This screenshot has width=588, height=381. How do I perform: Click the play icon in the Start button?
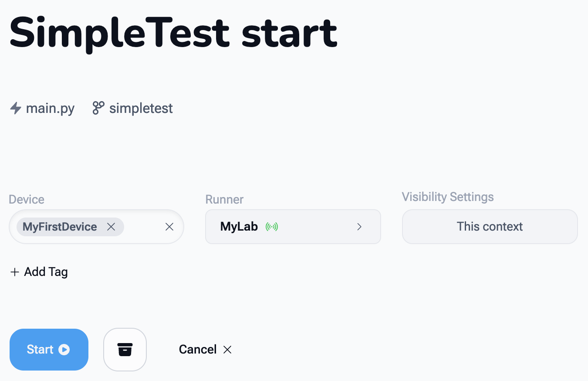click(x=64, y=350)
